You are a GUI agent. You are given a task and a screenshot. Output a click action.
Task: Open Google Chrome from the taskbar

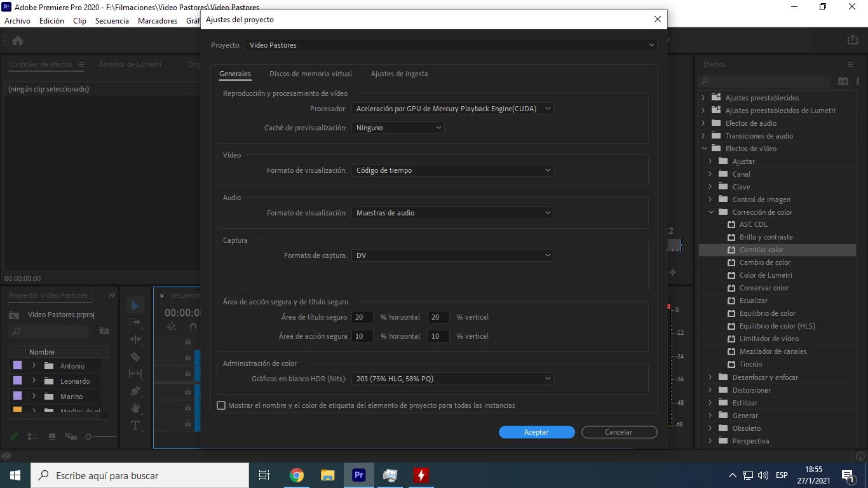point(297,475)
